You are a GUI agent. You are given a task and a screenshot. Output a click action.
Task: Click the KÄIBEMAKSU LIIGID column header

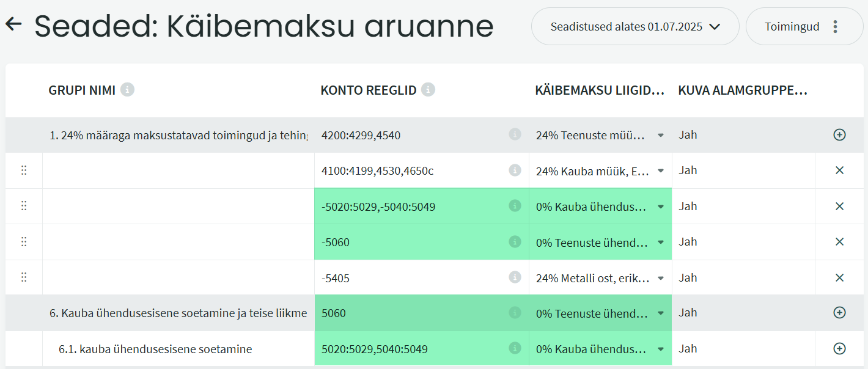(x=600, y=90)
